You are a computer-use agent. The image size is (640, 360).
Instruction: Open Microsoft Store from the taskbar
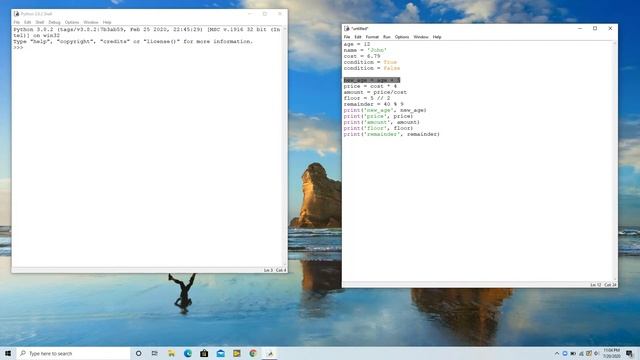coord(204,353)
